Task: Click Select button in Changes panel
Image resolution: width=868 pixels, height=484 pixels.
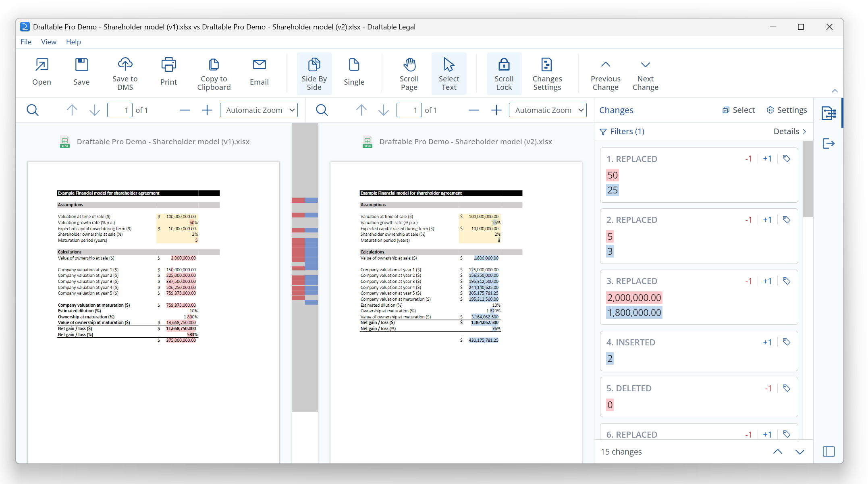Action: click(x=739, y=110)
